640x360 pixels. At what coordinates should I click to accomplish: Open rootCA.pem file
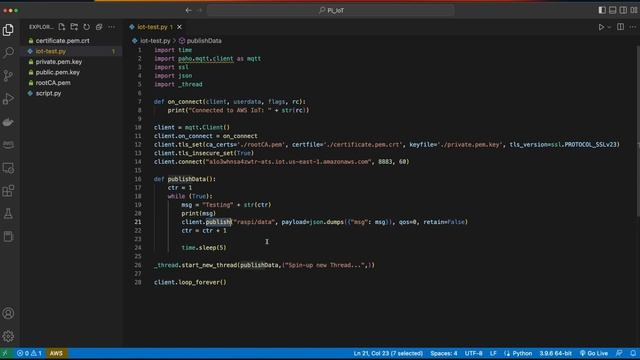(53, 83)
